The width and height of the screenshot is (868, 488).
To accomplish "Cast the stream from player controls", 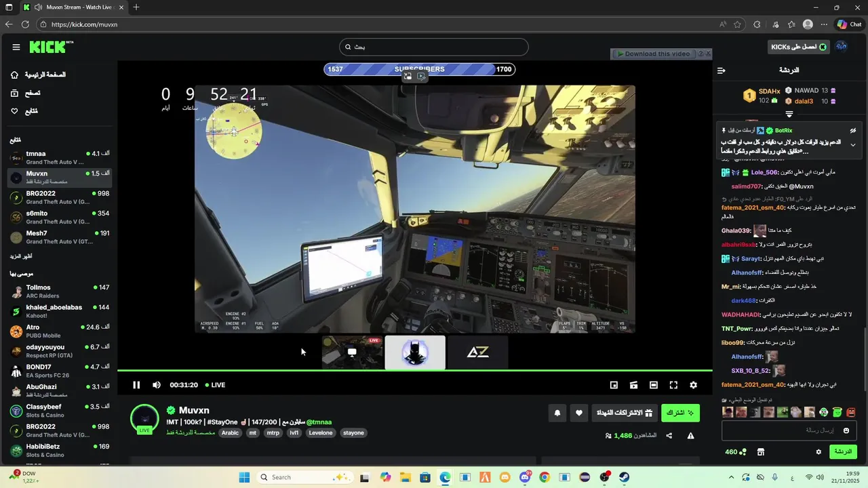I will click(x=633, y=385).
